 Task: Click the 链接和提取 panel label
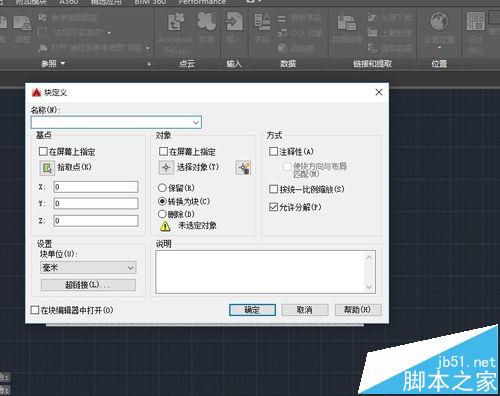coord(373,64)
